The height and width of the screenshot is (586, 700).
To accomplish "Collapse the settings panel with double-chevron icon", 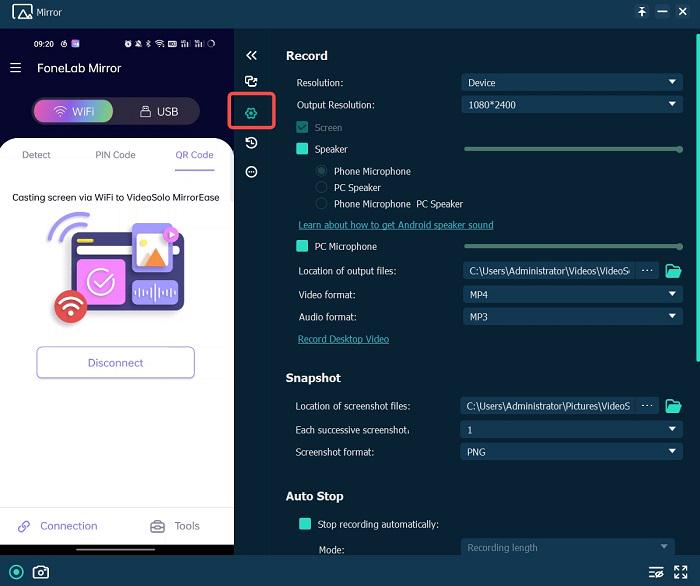I will click(251, 55).
